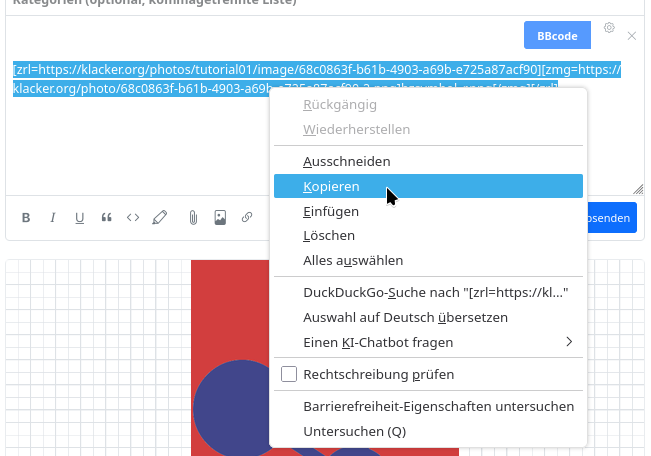651x456 pixels.
Task: Insert link chain icon
Action: (x=247, y=217)
